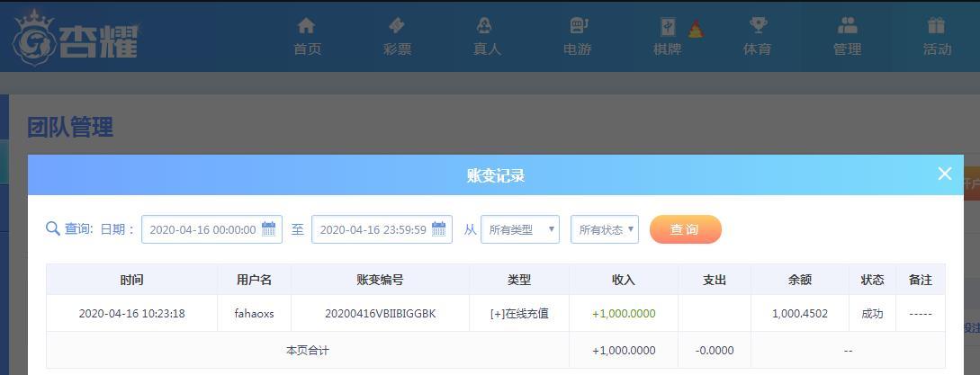
Task: Click the [+]在线充值 type cell
Action: coord(519,314)
